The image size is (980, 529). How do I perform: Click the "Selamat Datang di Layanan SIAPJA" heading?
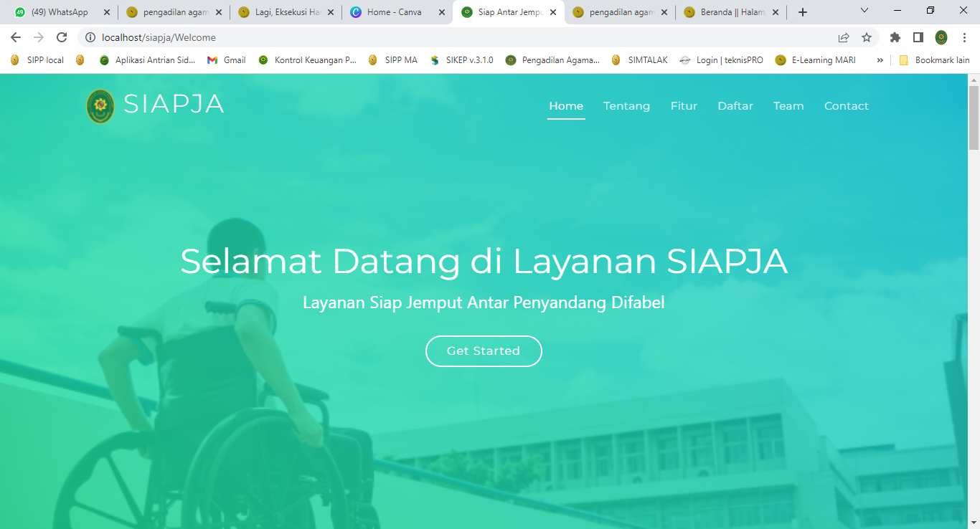[484, 262]
